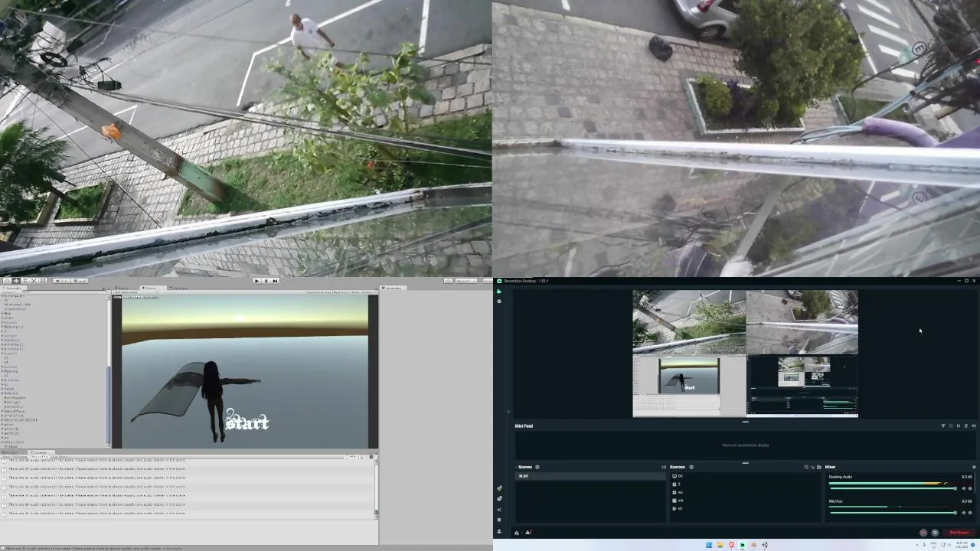
Task: Collapse the Scenes panel header arrow
Action: click(516, 467)
